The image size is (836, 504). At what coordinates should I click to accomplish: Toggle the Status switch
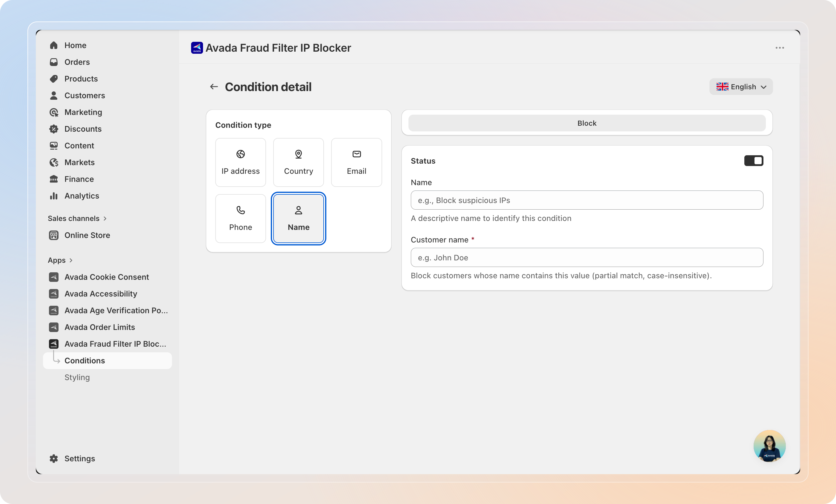pyautogui.click(x=754, y=161)
